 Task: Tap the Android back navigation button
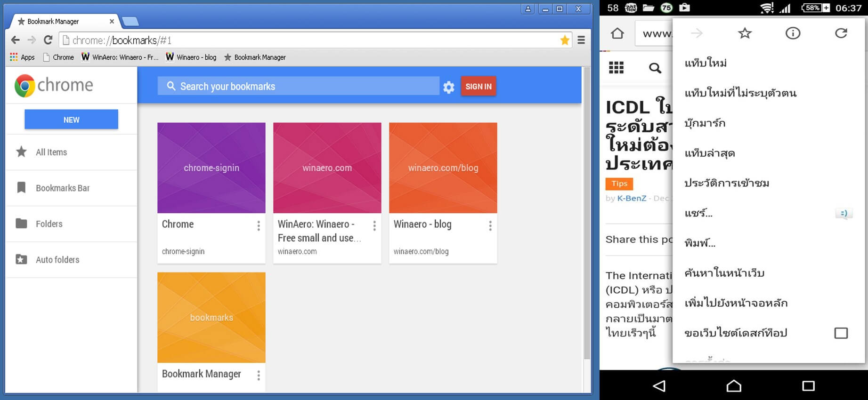[x=659, y=386]
